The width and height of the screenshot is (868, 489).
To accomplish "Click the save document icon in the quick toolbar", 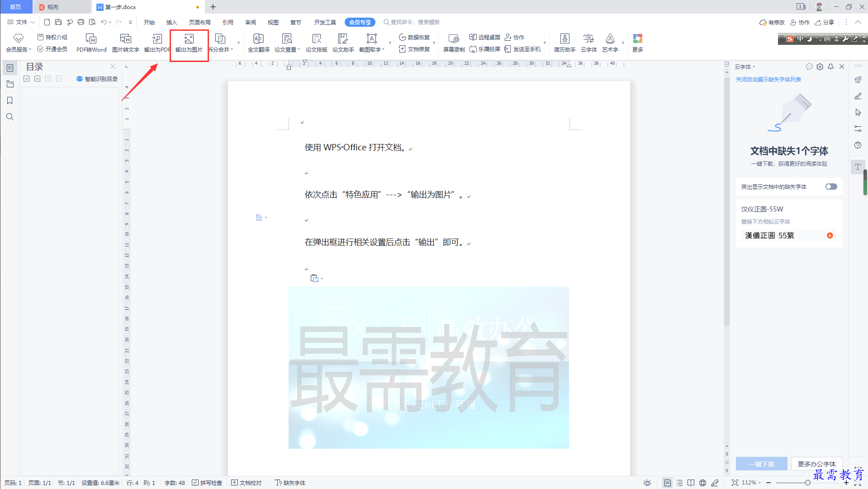I will 58,22.
